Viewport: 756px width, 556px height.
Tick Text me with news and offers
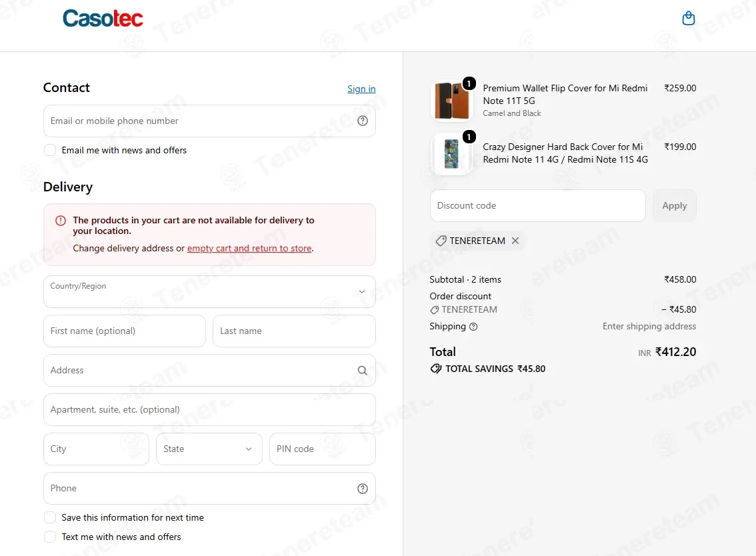(50, 537)
